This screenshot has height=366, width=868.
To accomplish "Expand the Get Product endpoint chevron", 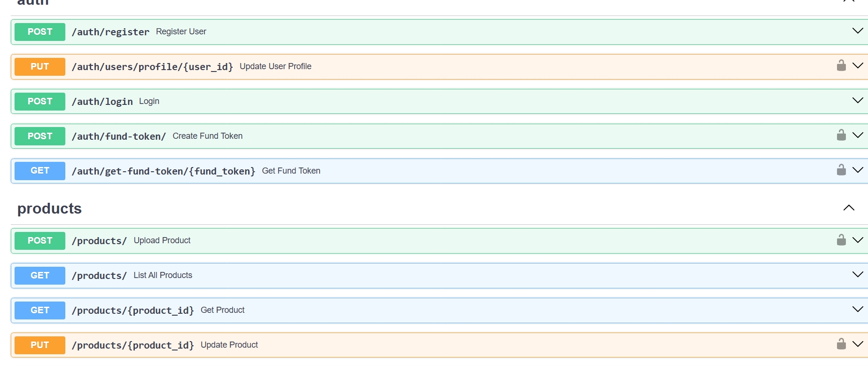I will 858,310.
